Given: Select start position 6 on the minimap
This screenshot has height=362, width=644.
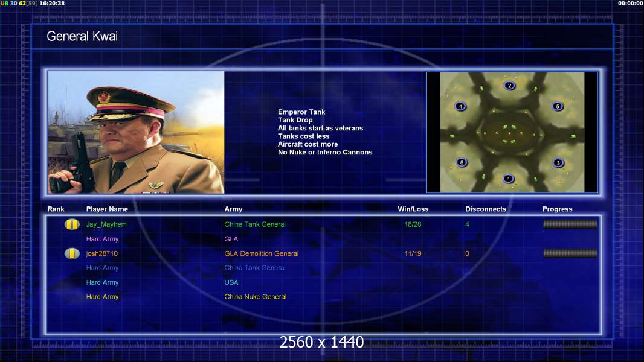Looking at the screenshot, I should tap(462, 162).
